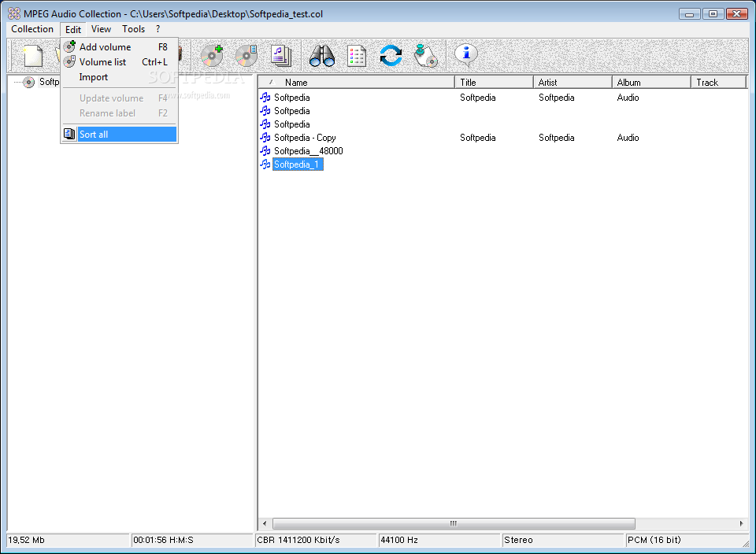Open the ? help menu
This screenshot has height=554, width=756.
click(157, 29)
